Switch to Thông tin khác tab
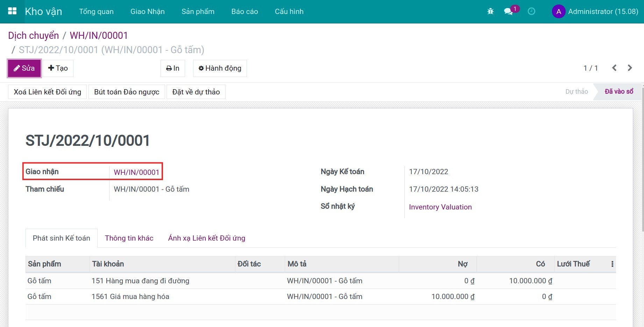This screenshot has width=644, height=327. click(129, 238)
